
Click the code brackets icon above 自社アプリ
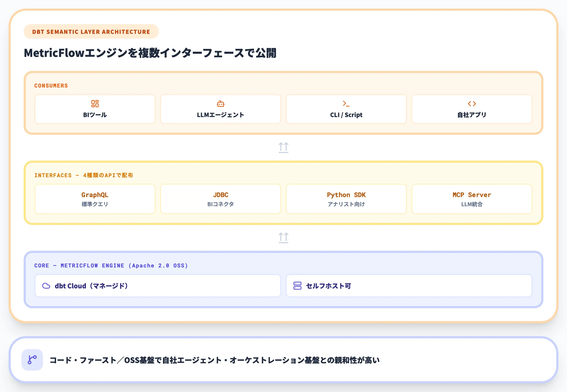click(472, 103)
